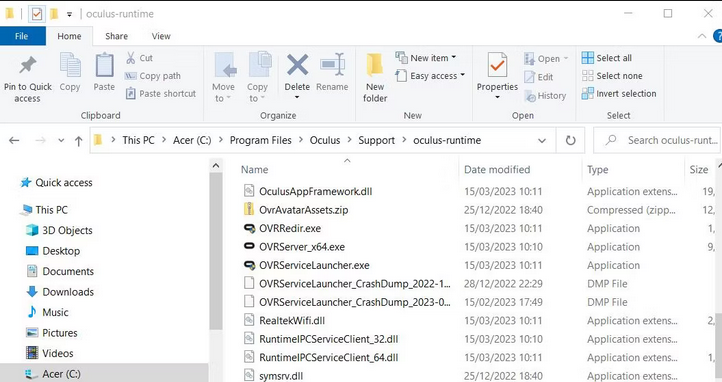This screenshot has height=382, width=722.
Task: Refresh the oculus-runtime folder view
Action: point(571,140)
